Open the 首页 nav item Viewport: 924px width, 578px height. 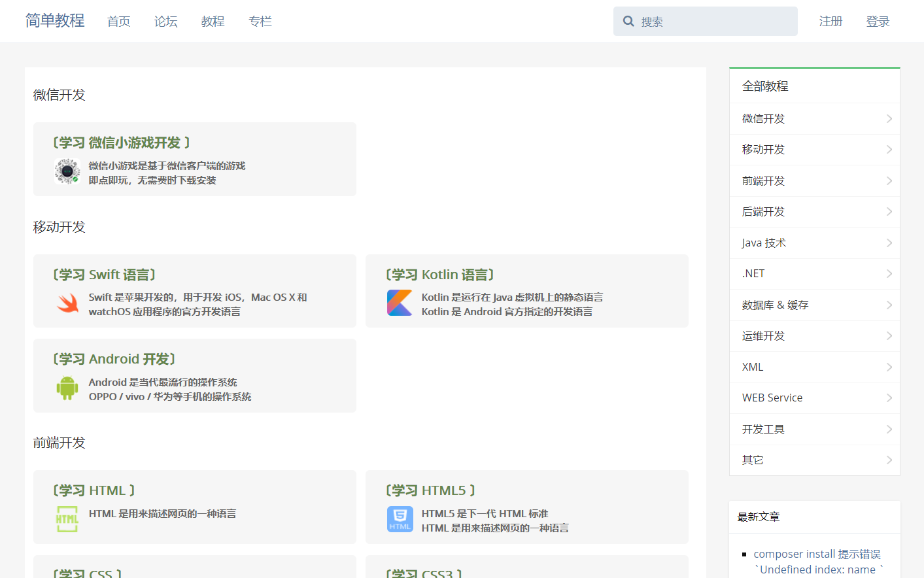119,22
